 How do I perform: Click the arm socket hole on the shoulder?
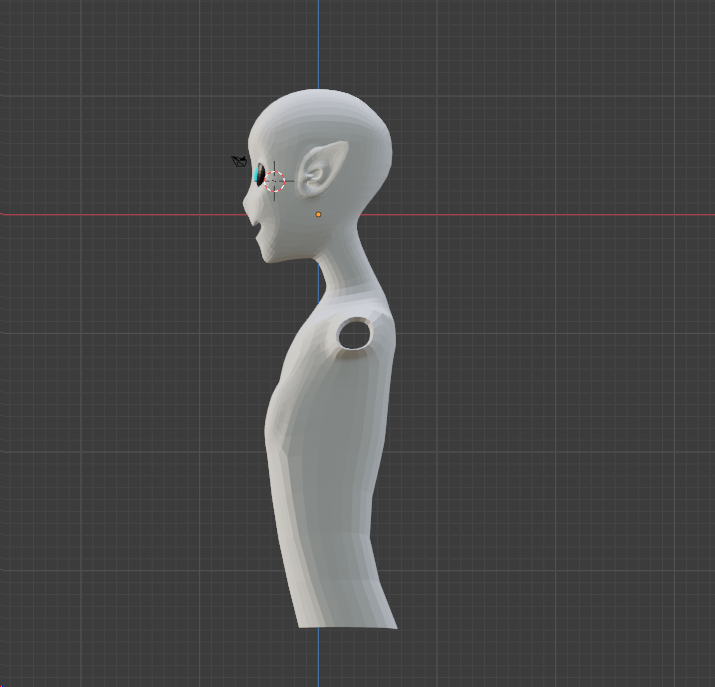pyautogui.click(x=354, y=334)
